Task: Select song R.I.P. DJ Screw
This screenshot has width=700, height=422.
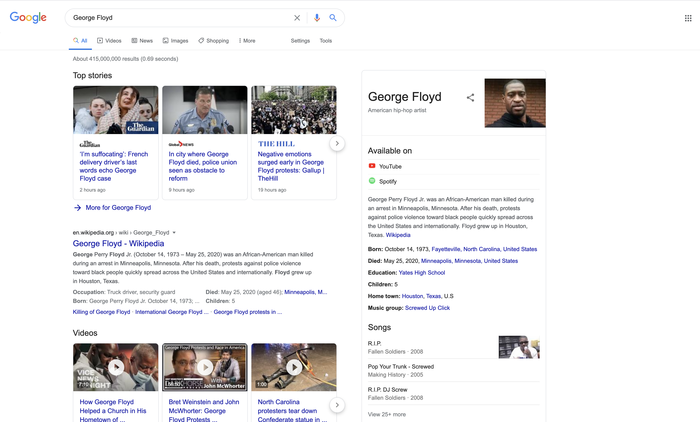Action: click(x=454, y=393)
